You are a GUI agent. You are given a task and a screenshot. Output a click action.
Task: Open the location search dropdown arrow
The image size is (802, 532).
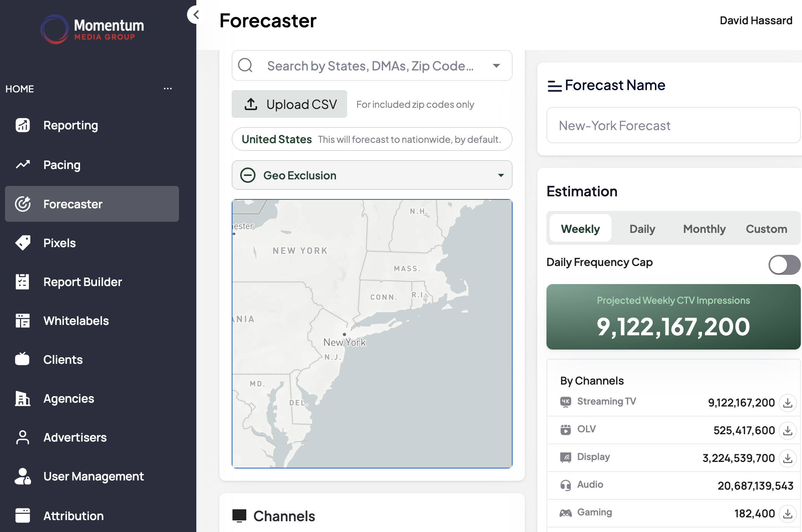click(x=496, y=66)
